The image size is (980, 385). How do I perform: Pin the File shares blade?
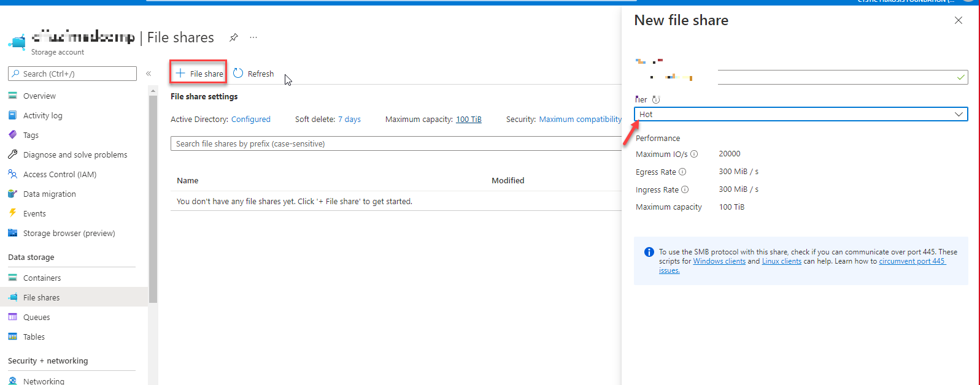[x=234, y=37]
